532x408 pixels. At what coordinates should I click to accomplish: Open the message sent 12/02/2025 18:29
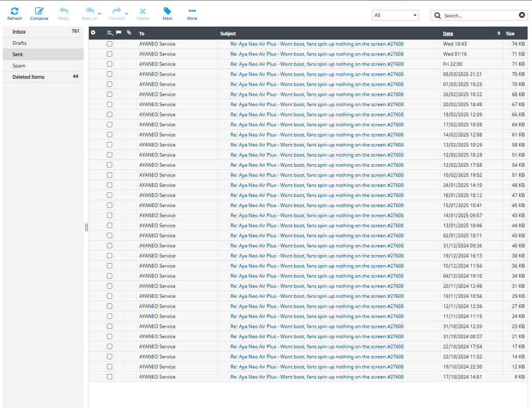317,155
